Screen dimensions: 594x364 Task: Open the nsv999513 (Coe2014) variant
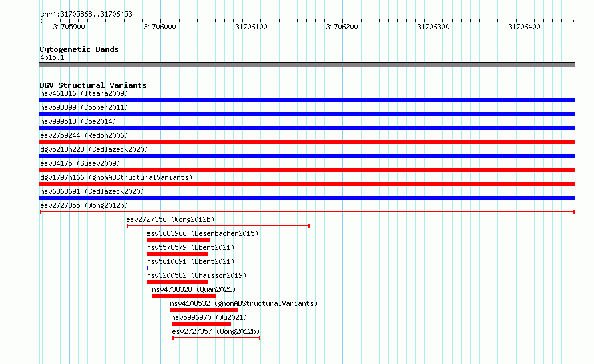[78, 121]
